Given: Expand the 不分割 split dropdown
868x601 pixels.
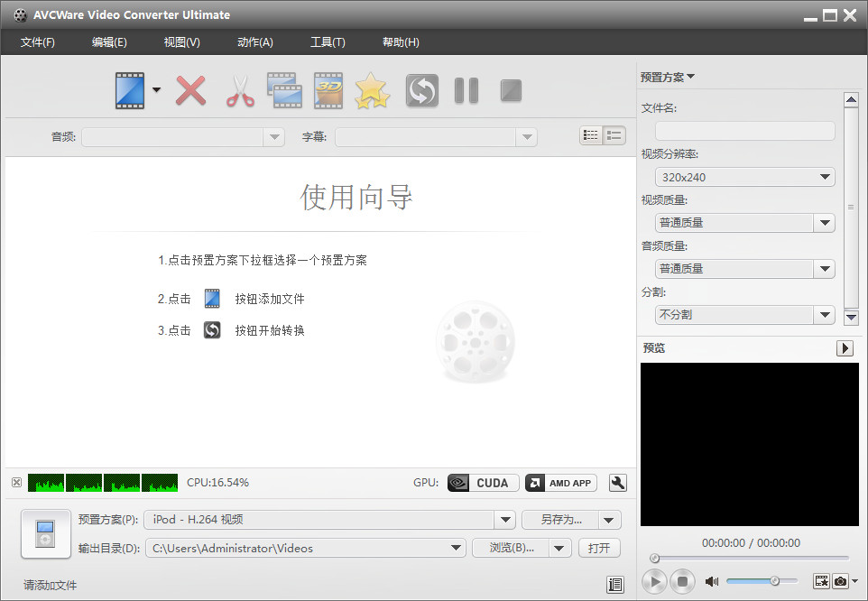Looking at the screenshot, I should [744, 315].
